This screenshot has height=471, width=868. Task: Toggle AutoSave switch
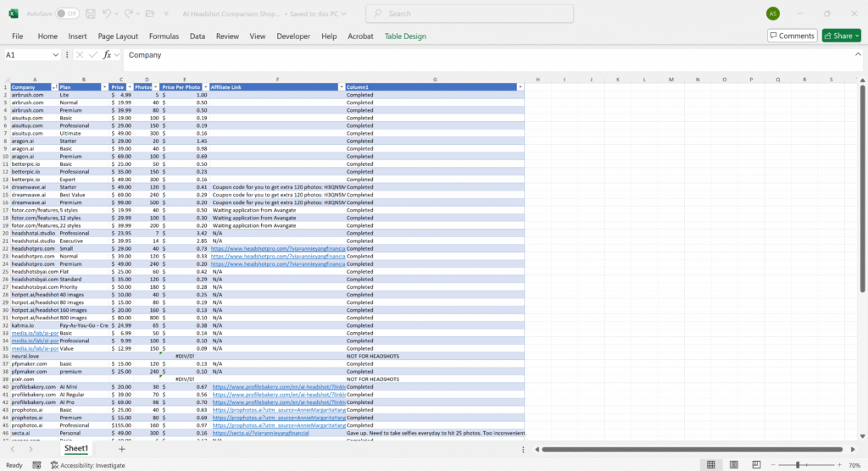click(67, 14)
